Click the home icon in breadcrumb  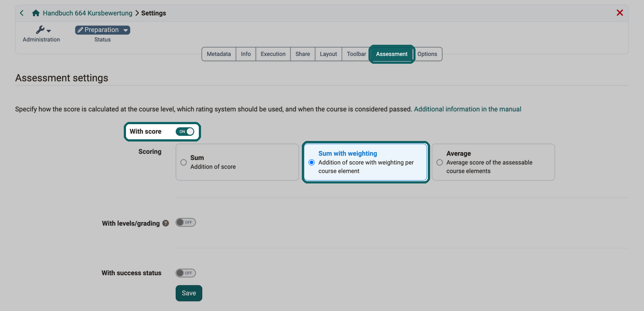(36, 13)
